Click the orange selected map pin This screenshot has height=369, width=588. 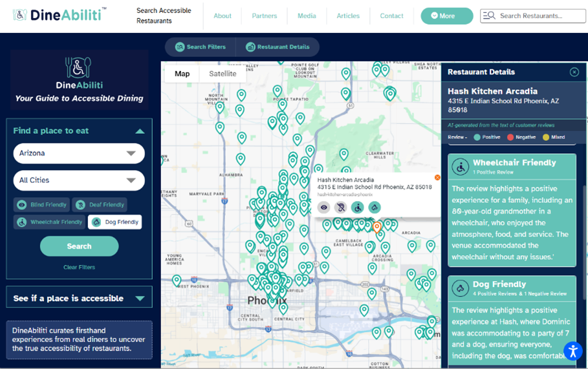[x=376, y=227]
